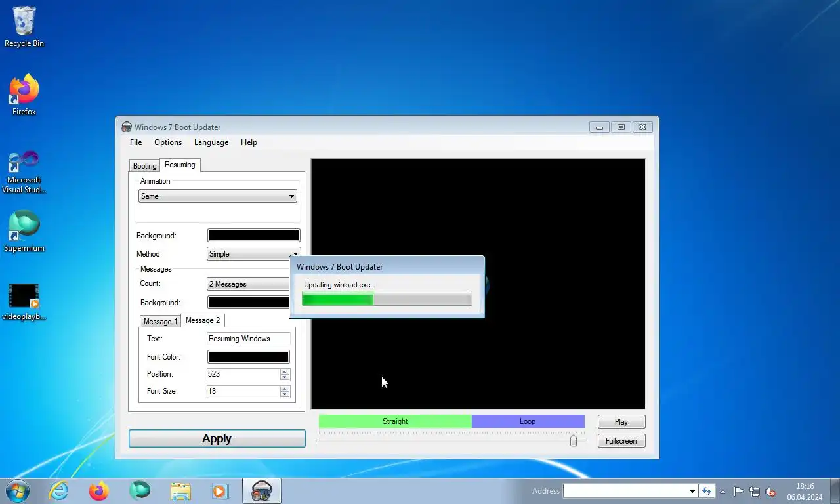The image size is (840, 504).
Task: Open Microsoft Visual Studio desktop shortcut
Action: click(x=24, y=172)
